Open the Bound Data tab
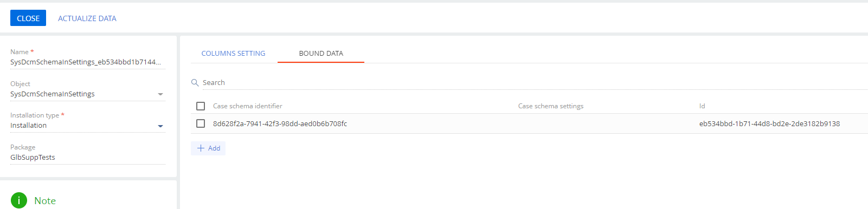Screen dimensions: 868x209 point(321,54)
